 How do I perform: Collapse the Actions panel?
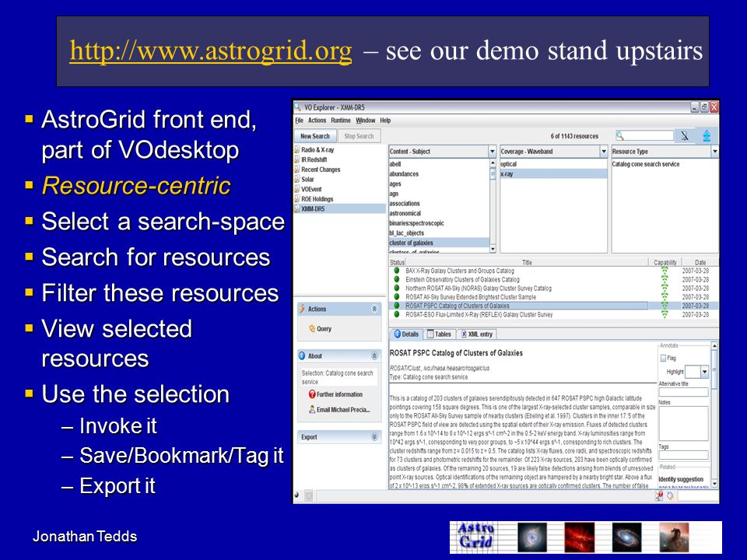374,309
